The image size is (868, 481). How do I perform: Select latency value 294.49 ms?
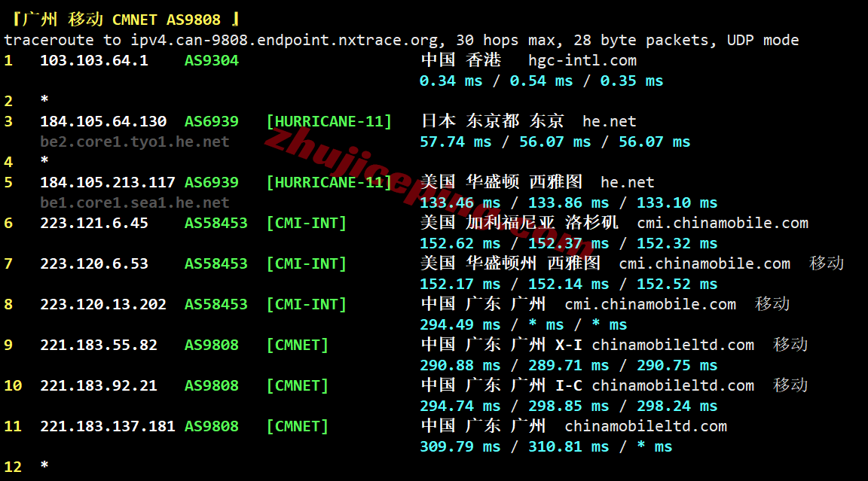click(x=460, y=324)
